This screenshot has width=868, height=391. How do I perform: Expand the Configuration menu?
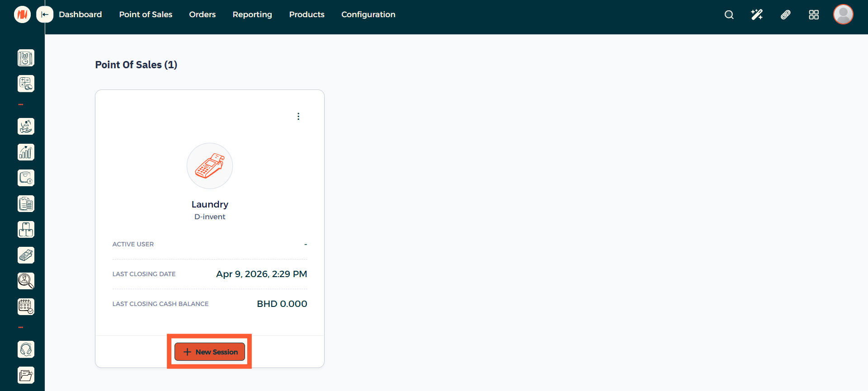tap(368, 14)
